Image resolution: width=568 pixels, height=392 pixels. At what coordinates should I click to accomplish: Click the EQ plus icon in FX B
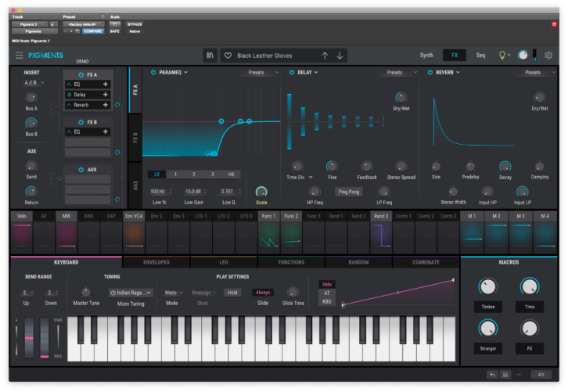click(106, 132)
